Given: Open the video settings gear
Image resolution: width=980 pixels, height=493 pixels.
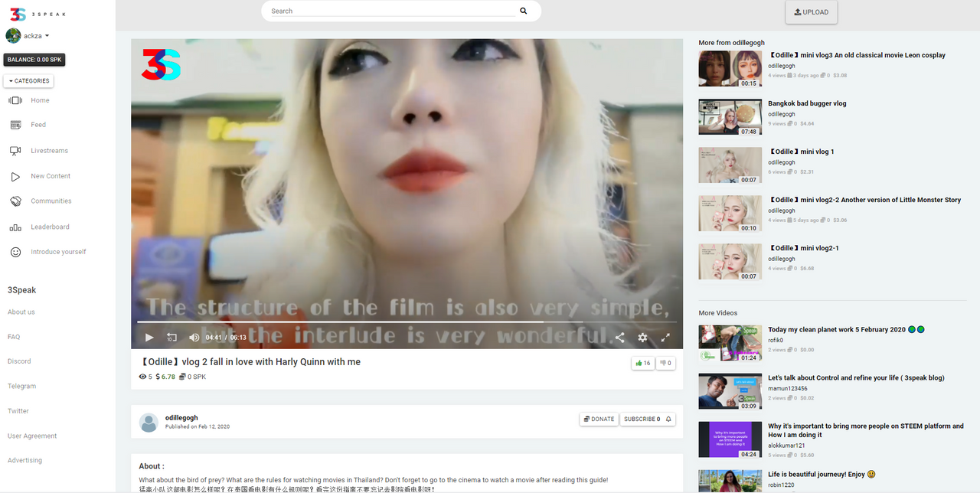Looking at the screenshot, I should coord(642,338).
